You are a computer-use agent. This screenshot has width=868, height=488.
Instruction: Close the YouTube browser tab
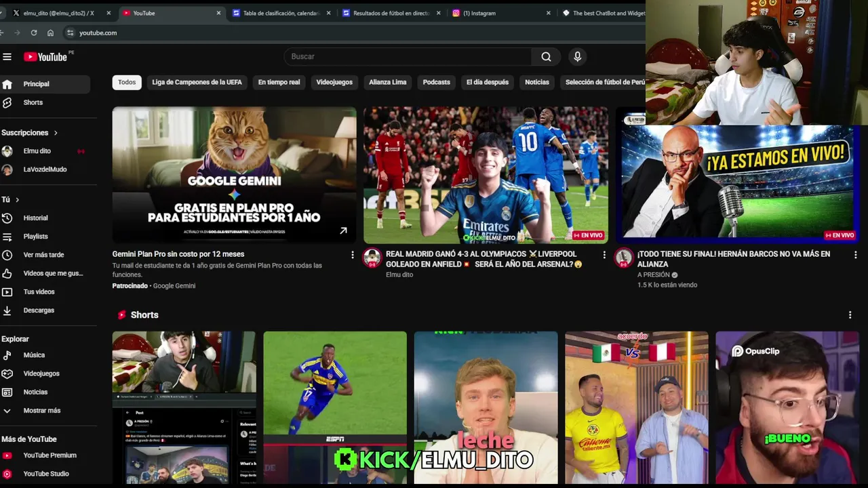[x=218, y=13]
